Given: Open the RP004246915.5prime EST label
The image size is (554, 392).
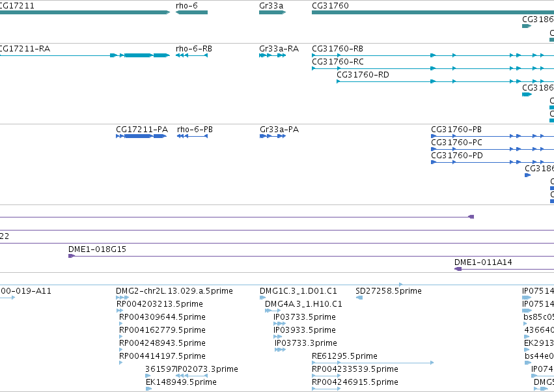Looking at the screenshot, I should pos(355,382).
